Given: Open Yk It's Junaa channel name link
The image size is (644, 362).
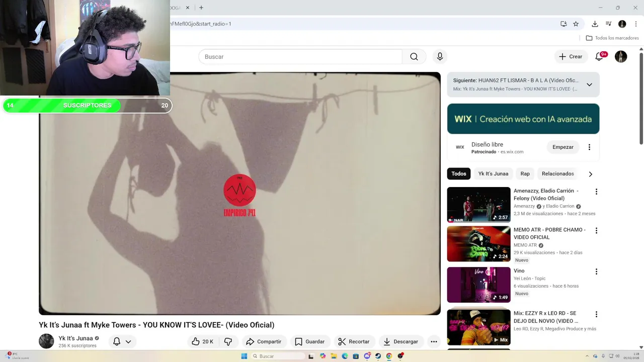Looking at the screenshot, I should (75, 338).
